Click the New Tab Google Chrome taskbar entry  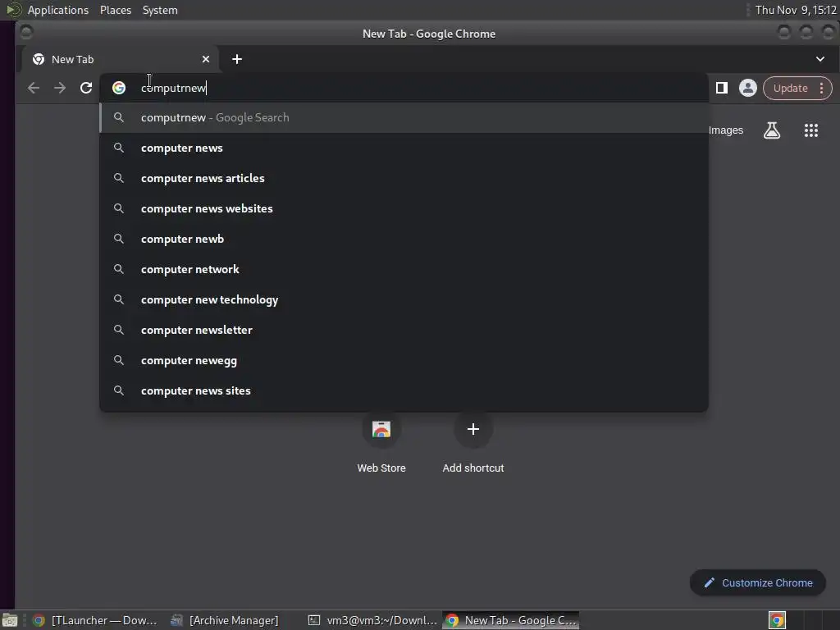pyautogui.click(x=511, y=620)
